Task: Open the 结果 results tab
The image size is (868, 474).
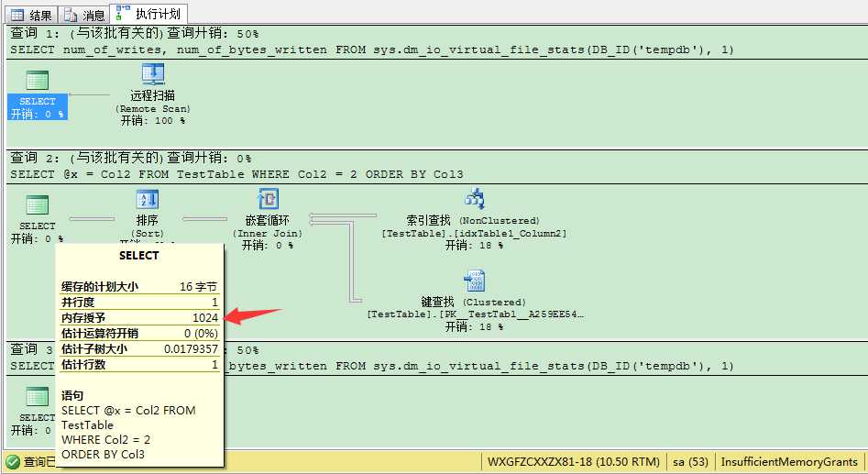Action: click(x=31, y=15)
